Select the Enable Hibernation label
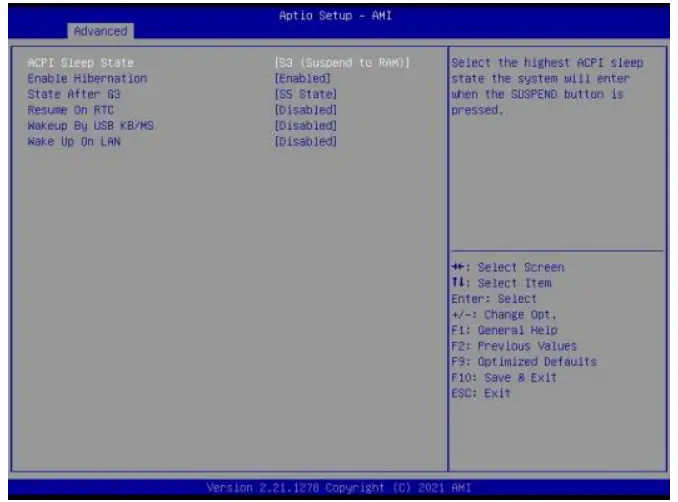 pyautogui.click(x=87, y=79)
